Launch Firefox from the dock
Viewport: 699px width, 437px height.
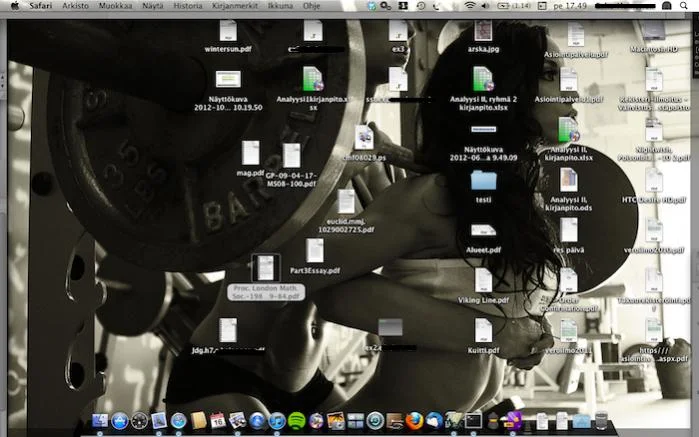click(x=414, y=421)
